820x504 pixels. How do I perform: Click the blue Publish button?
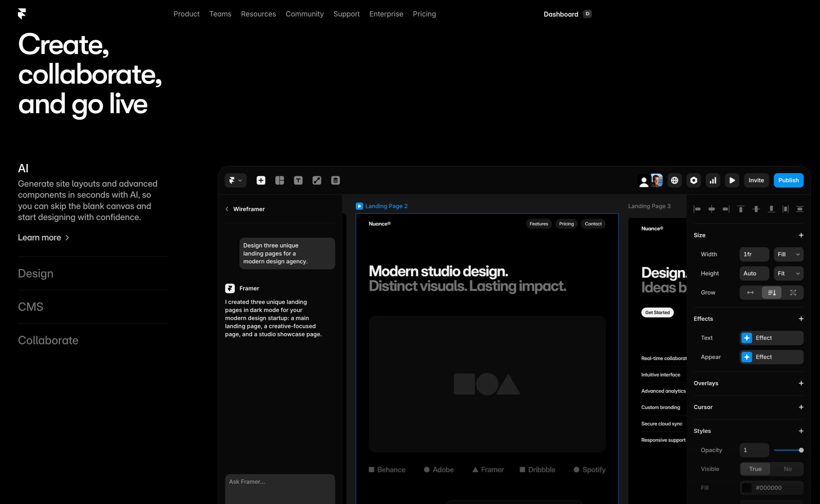click(788, 180)
